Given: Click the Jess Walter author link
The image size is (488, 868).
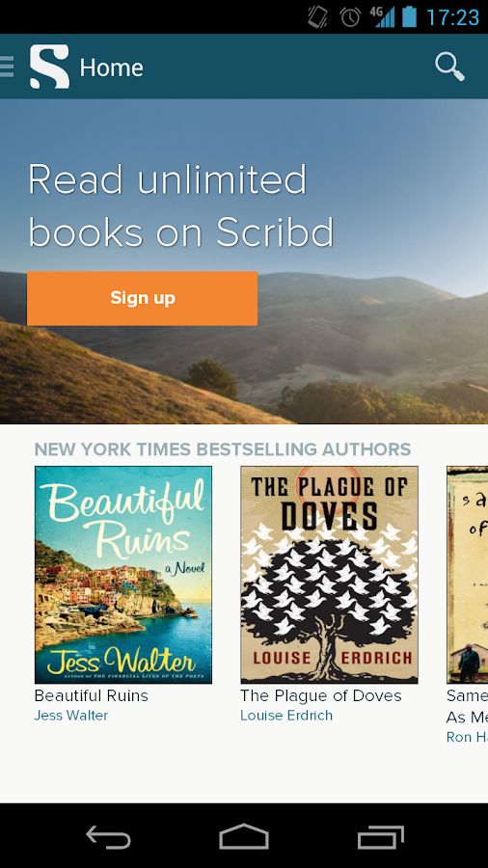Looking at the screenshot, I should coord(71,716).
